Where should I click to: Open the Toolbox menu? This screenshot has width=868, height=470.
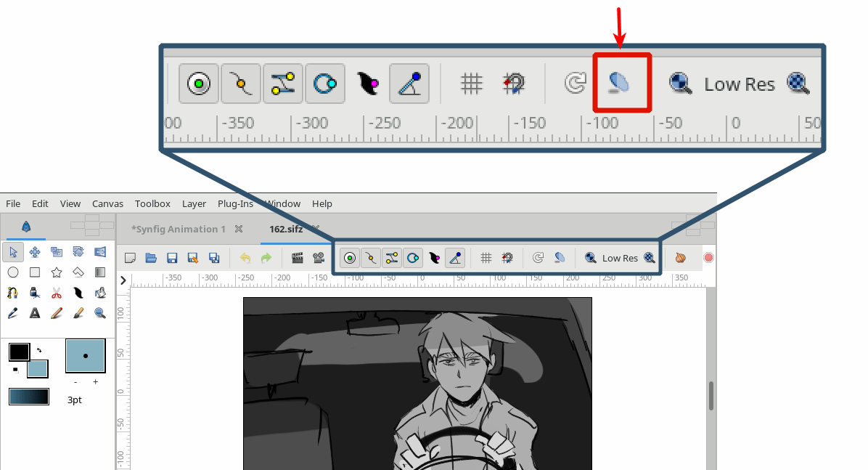pos(153,203)
